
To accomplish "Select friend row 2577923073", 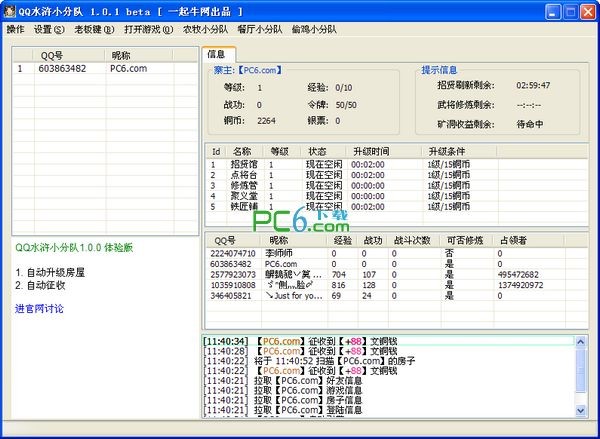I will [396, 274].
